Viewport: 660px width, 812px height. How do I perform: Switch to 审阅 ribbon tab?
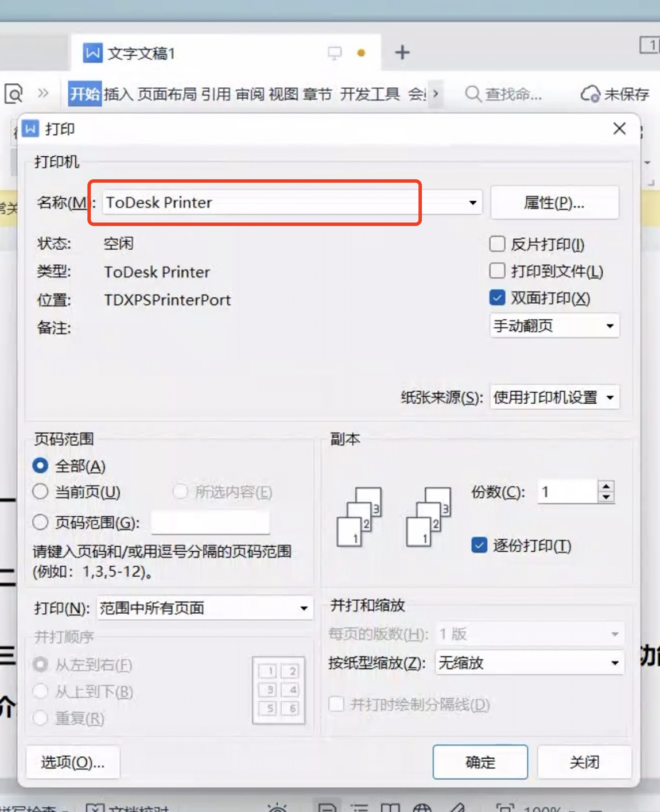pos(250,94)
